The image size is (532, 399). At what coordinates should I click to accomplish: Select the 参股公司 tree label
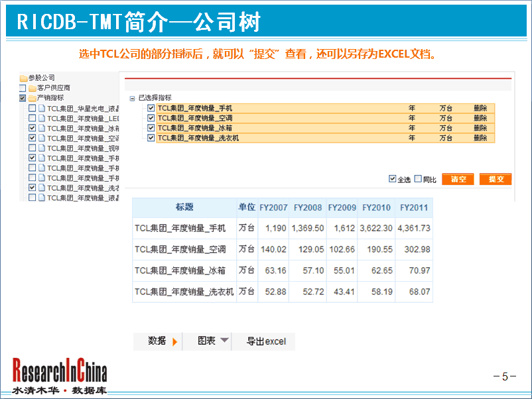tap(41, 78)
